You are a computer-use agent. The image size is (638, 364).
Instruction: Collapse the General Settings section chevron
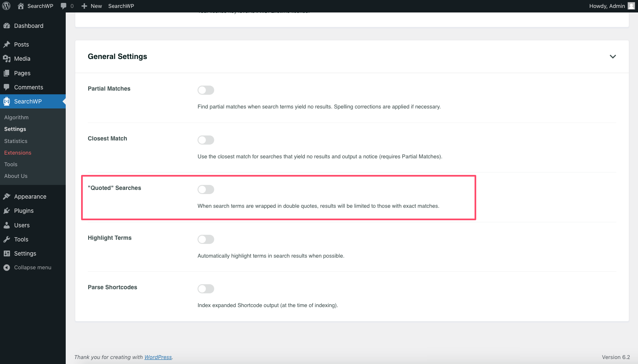tap(612, 57)
